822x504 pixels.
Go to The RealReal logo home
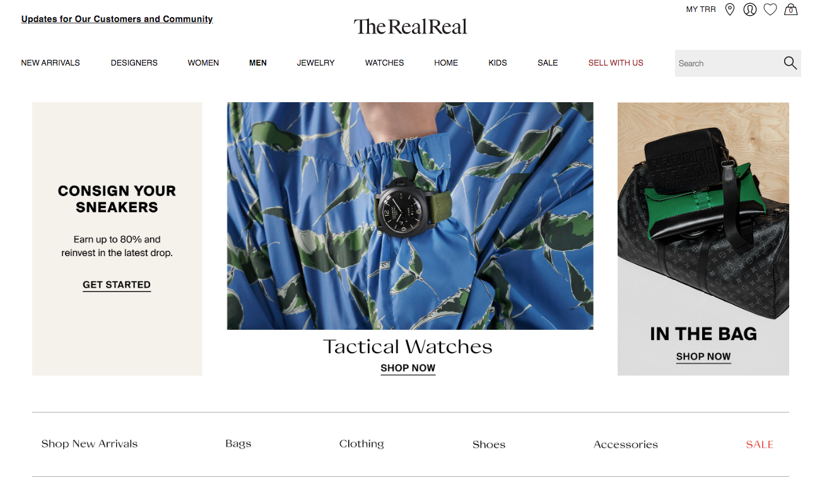pyautogui.click(x=411, y=26)
